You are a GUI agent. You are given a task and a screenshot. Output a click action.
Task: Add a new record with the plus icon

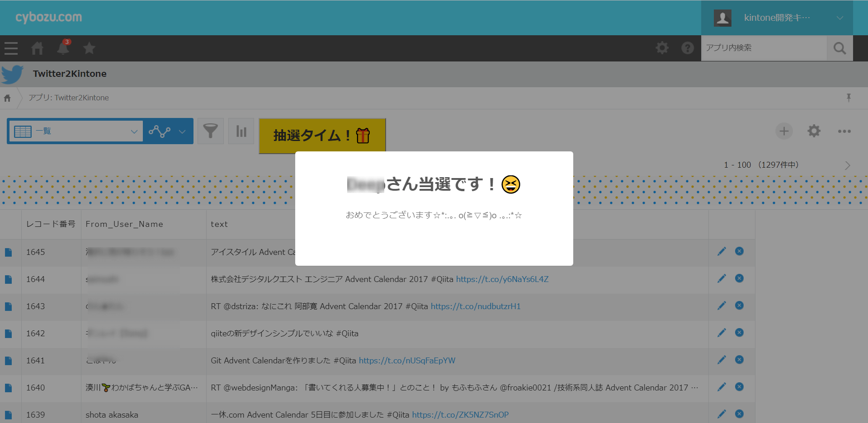pos(784,131)
